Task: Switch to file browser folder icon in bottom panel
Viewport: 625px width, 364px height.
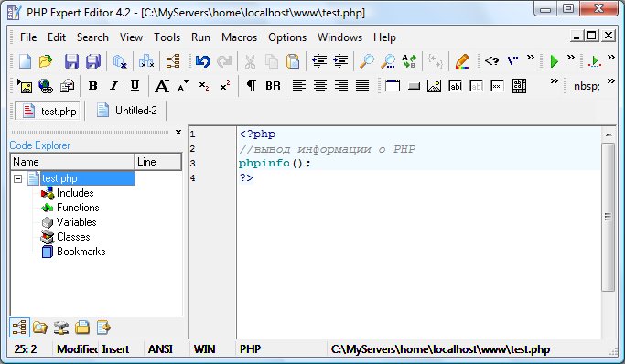Action: click(40, 327)
